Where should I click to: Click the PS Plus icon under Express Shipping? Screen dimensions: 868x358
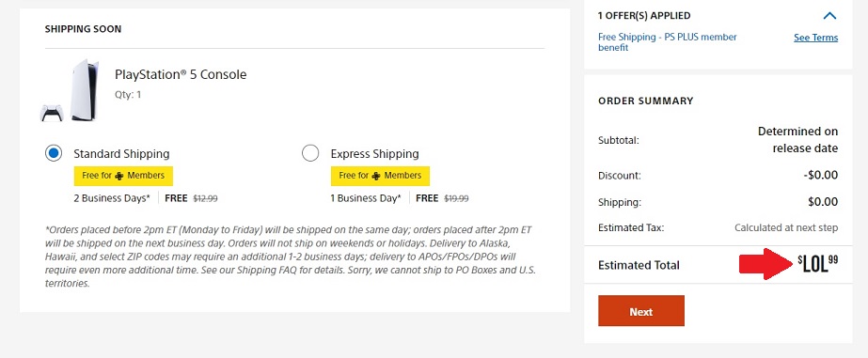coord(376,176)
